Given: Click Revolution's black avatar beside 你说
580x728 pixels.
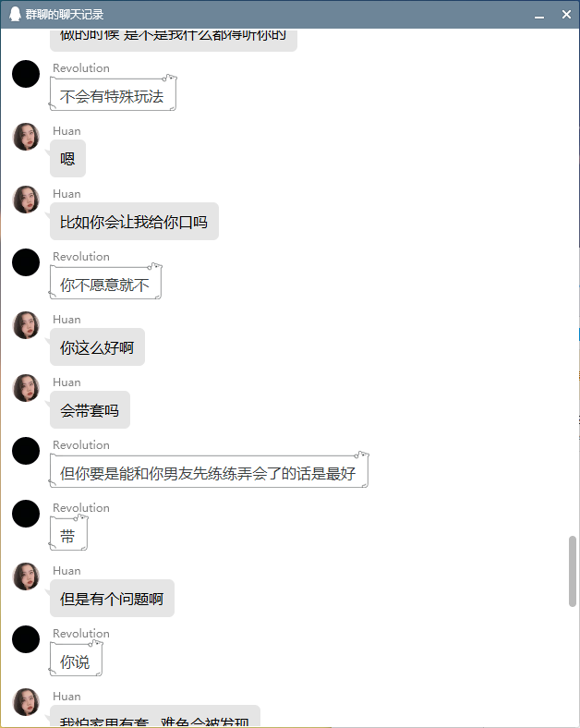Looking at the screenshot, I should tap(26, 639).
